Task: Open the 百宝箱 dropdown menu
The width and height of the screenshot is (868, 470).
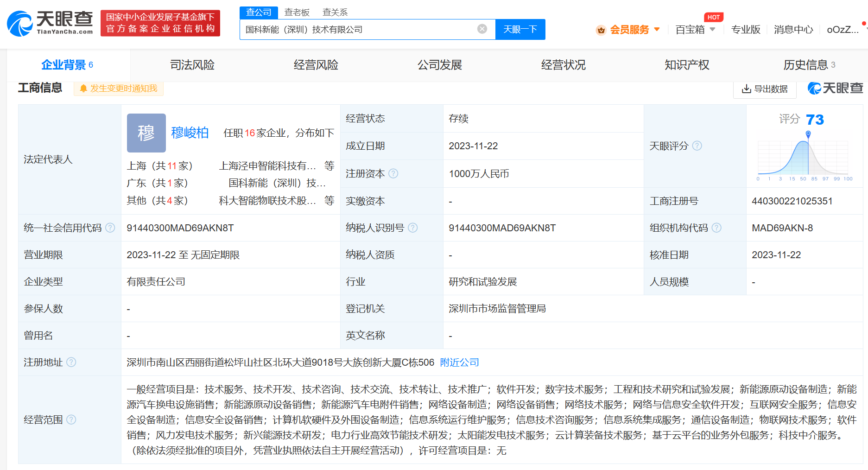Action: coord(695,30)
